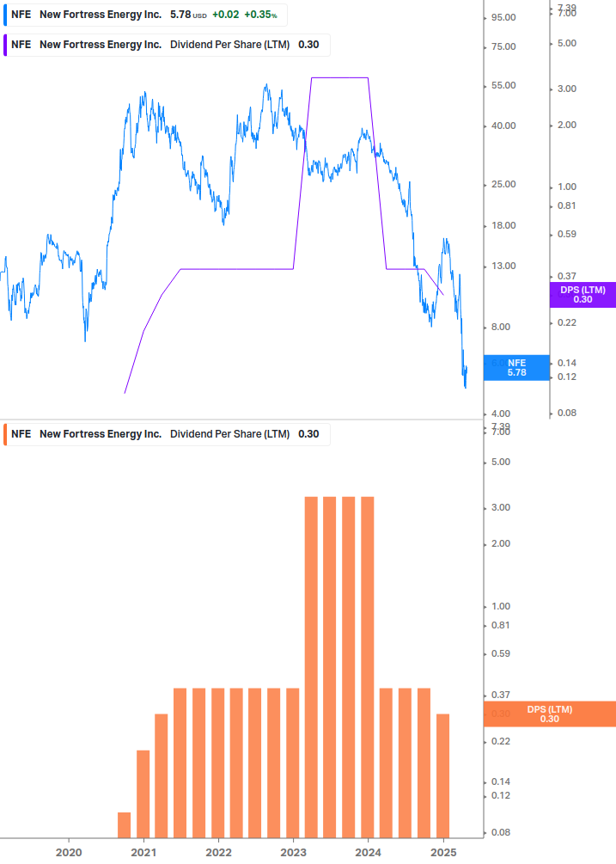The image size is (616, 864).
Task: Click the 55.00 price axis label
Action: tap(503, 85)
